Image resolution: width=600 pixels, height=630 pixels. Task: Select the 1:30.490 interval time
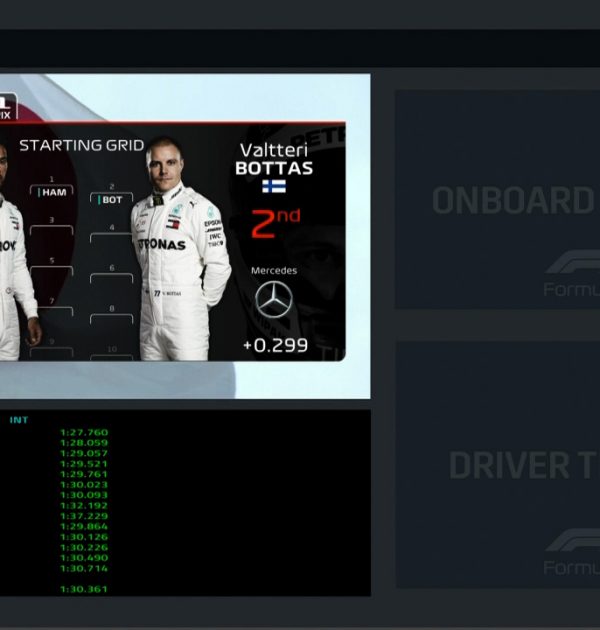pos(84,558)
